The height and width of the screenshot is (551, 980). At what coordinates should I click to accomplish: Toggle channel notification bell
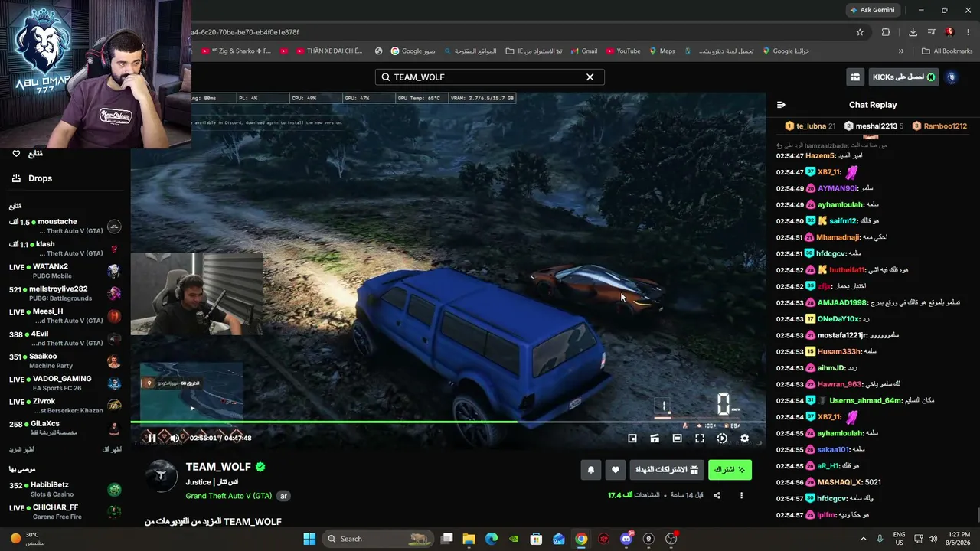[590, 469]
